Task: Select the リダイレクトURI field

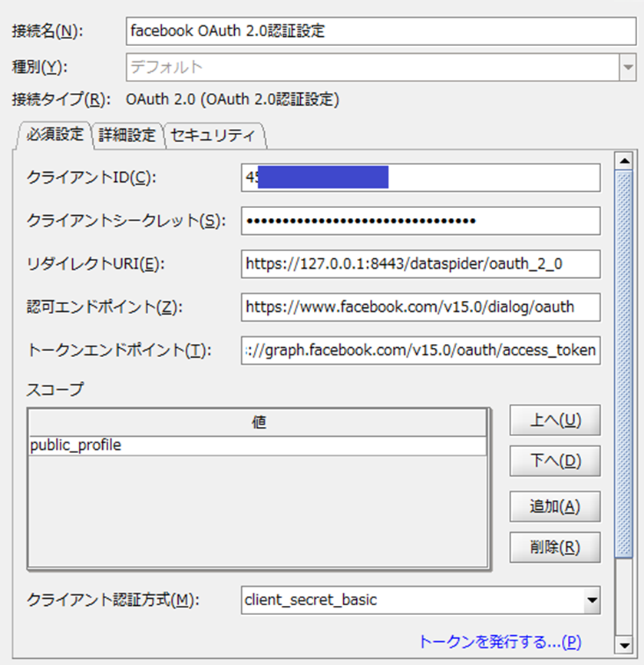Action: click(x=421, y=264)
